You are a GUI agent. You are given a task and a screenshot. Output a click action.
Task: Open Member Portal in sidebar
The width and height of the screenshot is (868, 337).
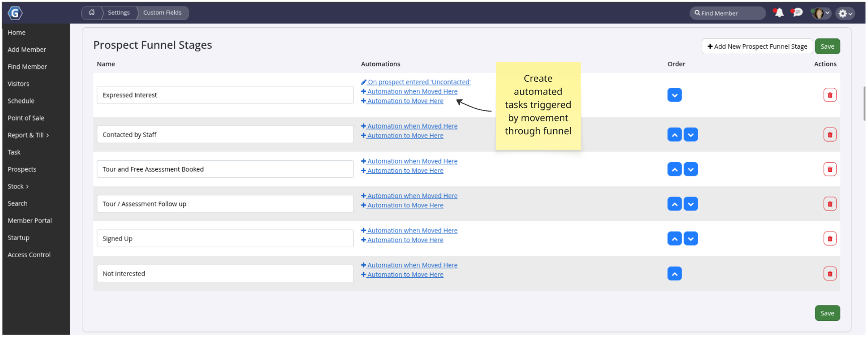point(30,220)
